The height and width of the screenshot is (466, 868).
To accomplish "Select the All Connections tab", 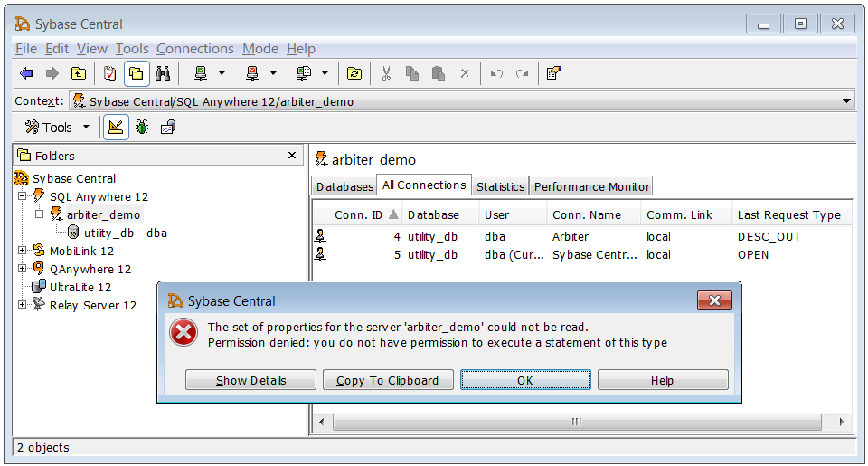I will (424, 185).
